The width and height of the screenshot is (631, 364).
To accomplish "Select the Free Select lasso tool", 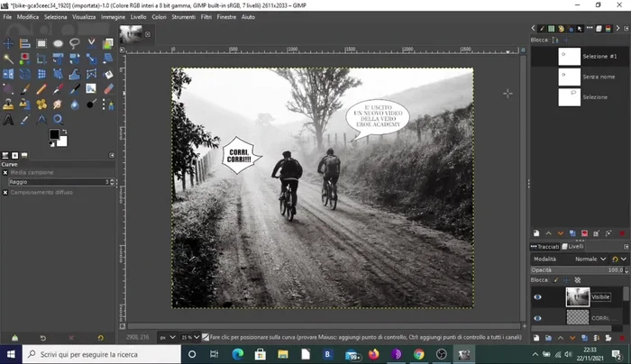I will (76, 42).
